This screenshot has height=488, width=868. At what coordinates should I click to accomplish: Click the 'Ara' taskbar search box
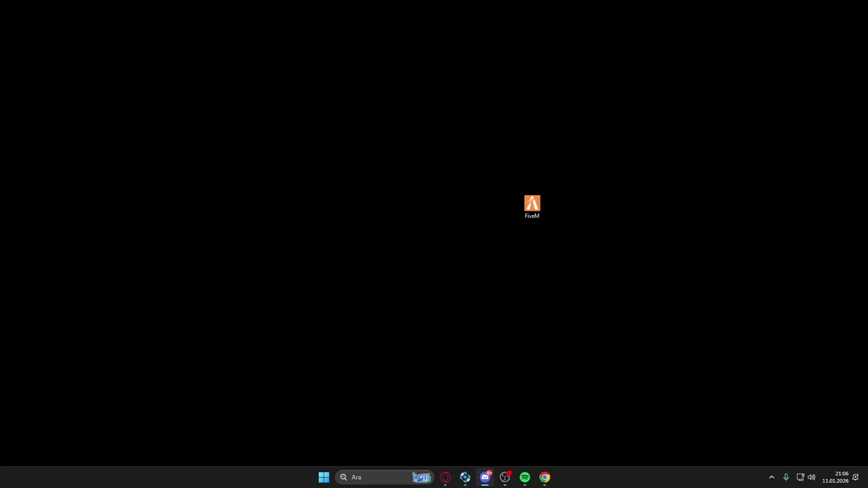pyautogui.click(x=384, y=477)
